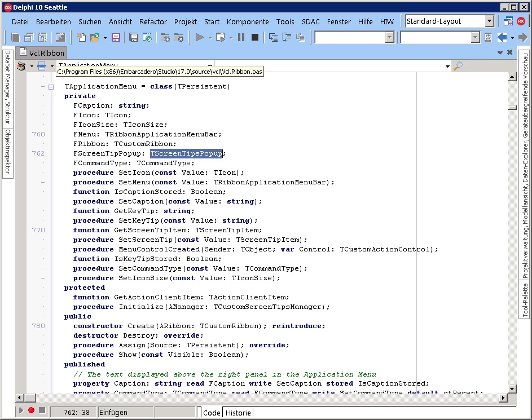Collapse the TApplicationMenu class code fold
Screen dimensions: 532x420
click(x=51, y=87)
